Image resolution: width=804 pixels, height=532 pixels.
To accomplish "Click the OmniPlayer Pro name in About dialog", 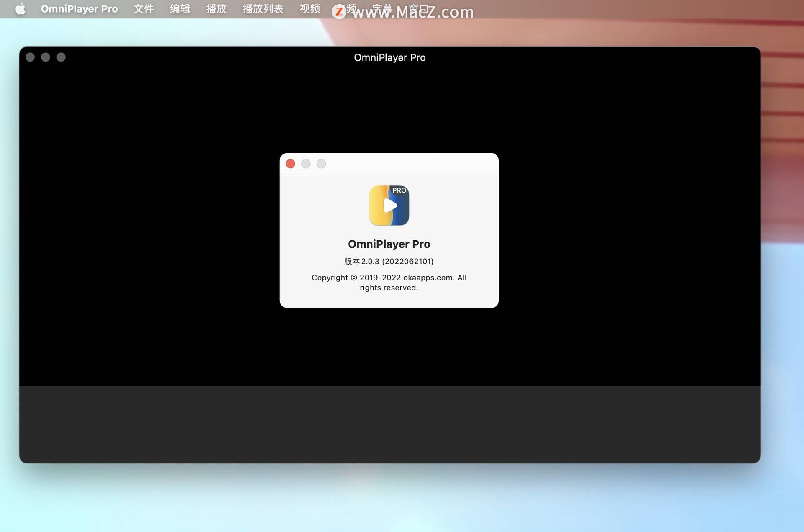I will click(389, 244).
